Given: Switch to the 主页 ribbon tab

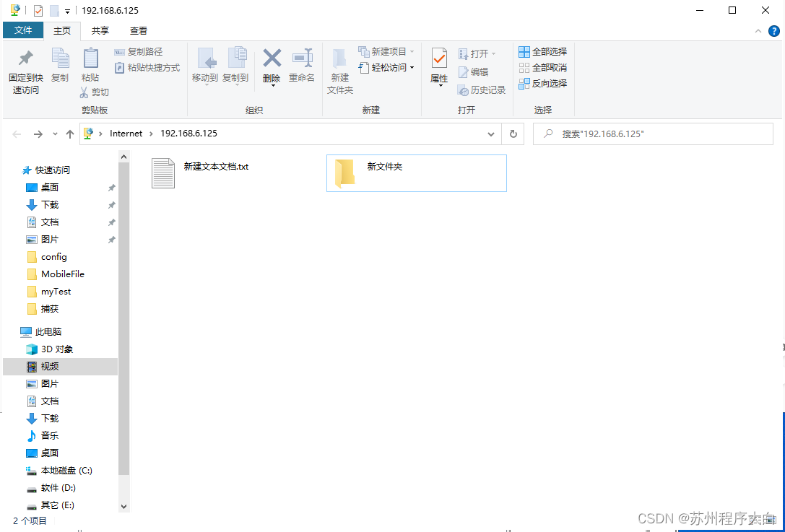Looking at the screenshot, I should point(62,30).
